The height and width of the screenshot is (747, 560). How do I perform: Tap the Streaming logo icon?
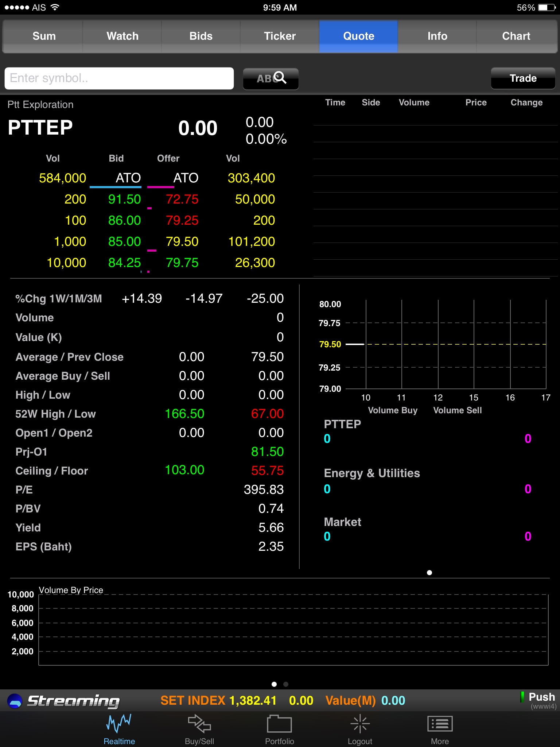(x=15, y=701)
